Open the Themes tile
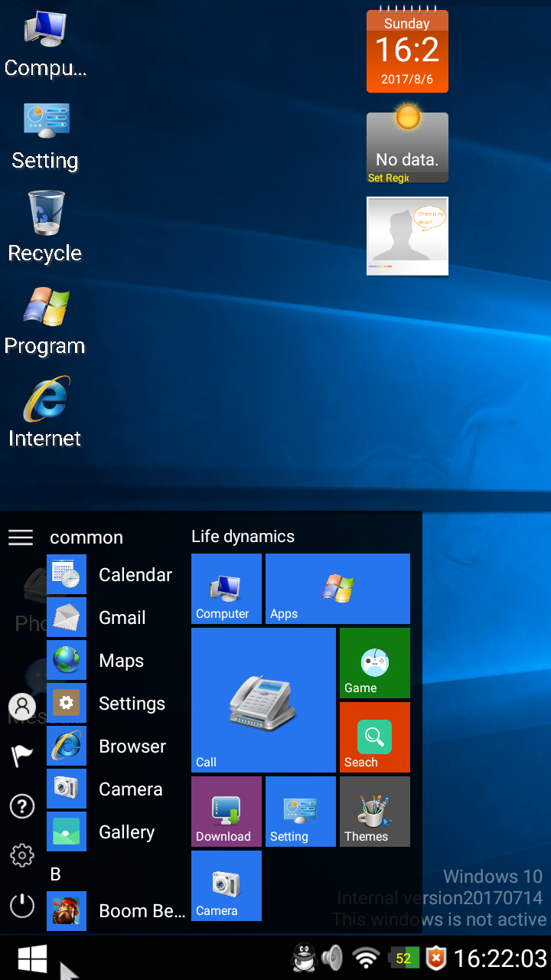 [375, 812]
